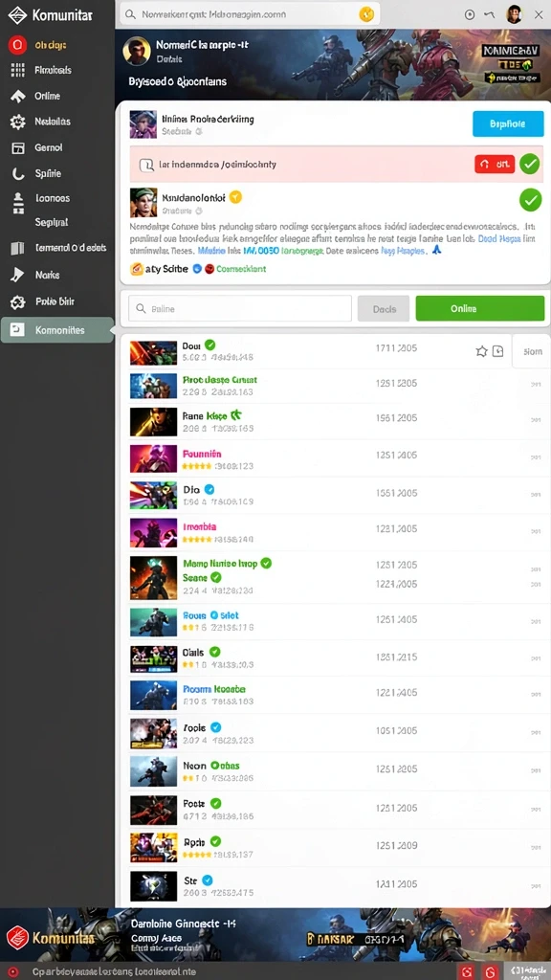Click the star icon in first list row
This screenshot has width=551, height=980.
[481, 351]
